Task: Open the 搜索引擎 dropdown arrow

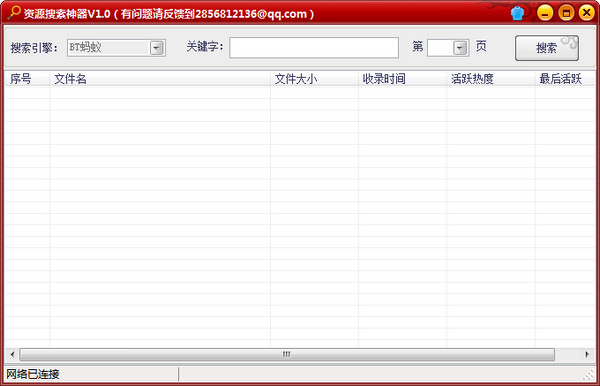Action: [x=157, y=48]
